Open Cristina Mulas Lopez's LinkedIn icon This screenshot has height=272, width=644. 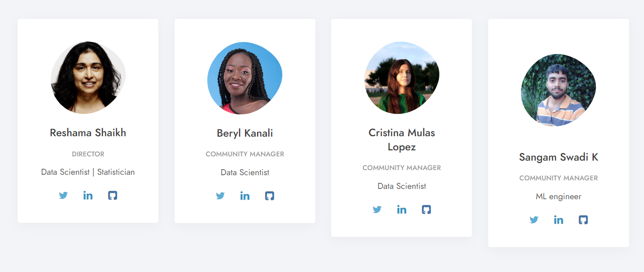pos(402,210)
